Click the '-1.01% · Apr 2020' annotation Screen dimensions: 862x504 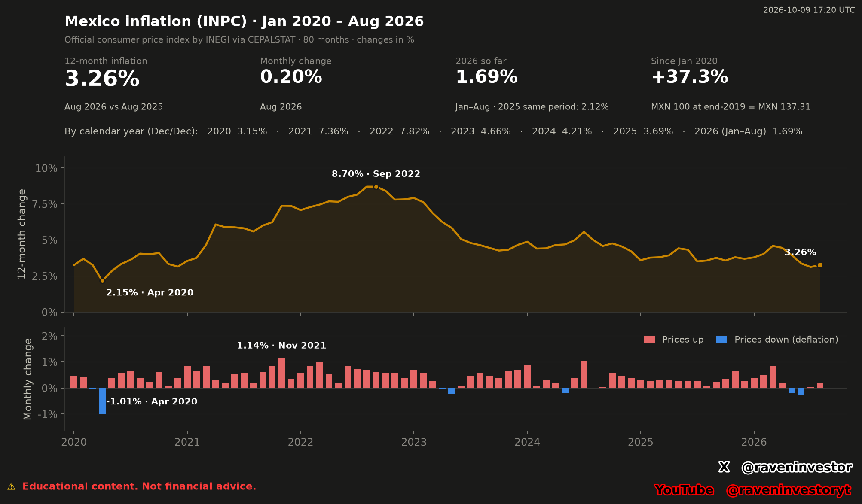tap(152, 401)
